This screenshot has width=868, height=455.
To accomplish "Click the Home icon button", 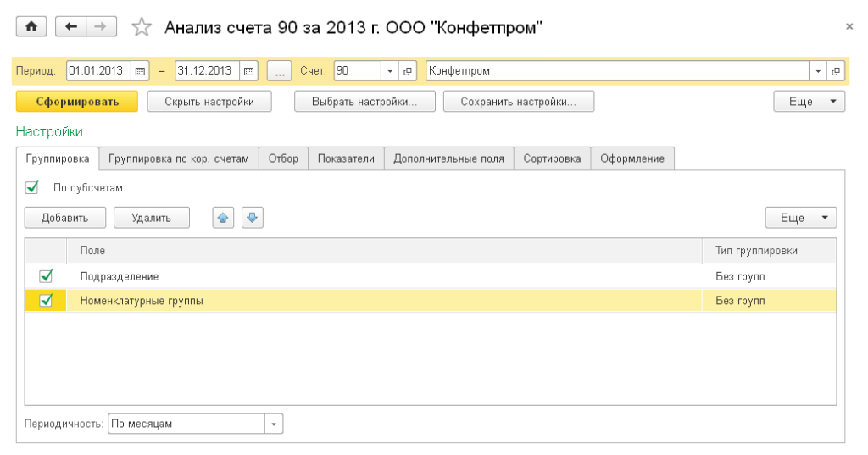I will point(32,27).
